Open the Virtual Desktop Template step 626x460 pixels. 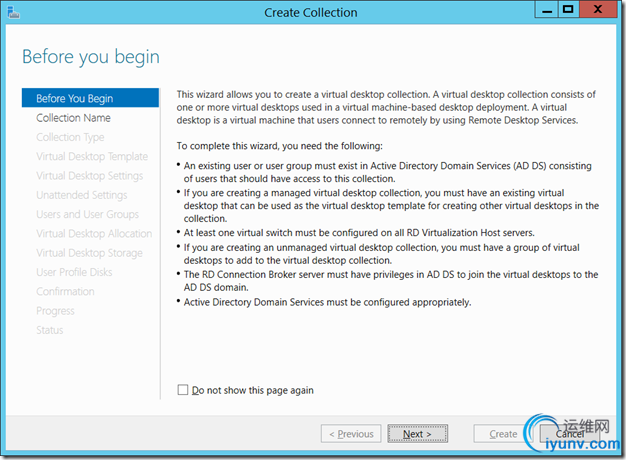(x=92, y=156)
